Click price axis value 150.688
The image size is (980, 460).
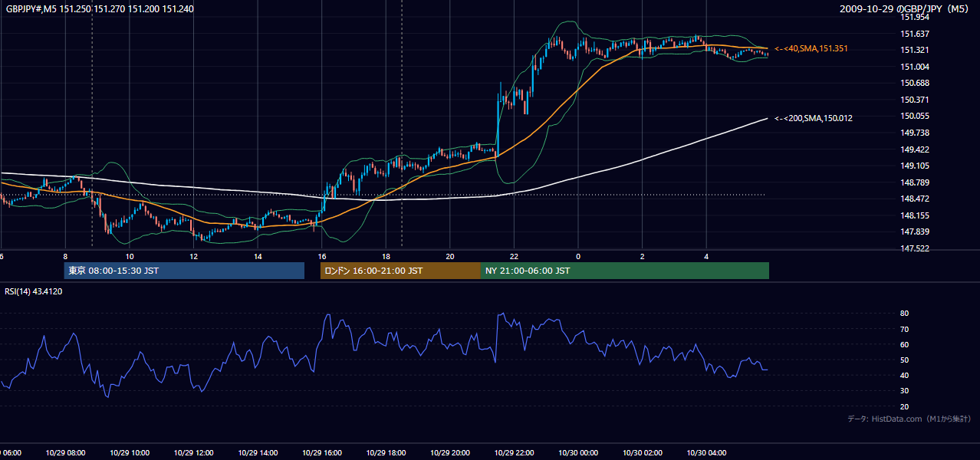pos(916,83)
